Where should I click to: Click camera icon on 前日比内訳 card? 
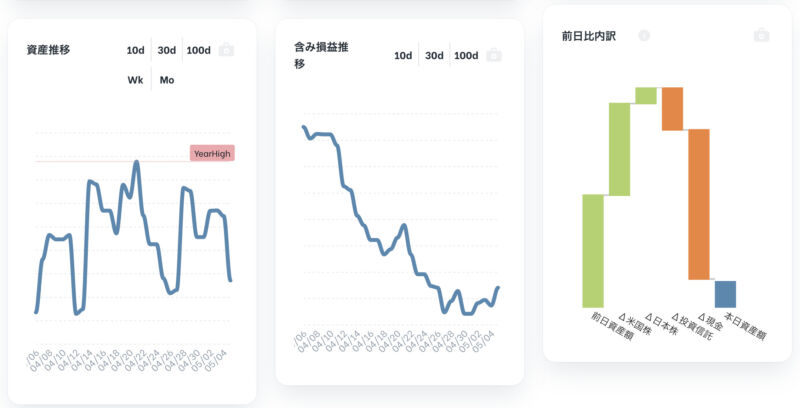761,35
